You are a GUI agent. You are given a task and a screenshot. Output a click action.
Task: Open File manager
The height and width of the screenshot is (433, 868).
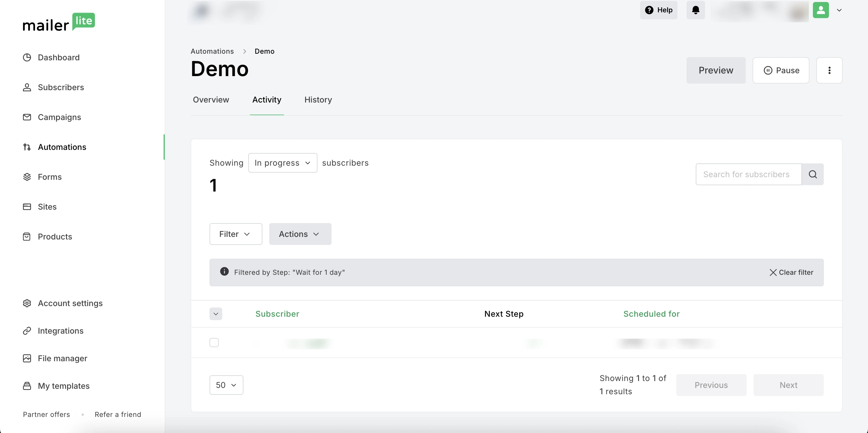[x=62, y=358]
